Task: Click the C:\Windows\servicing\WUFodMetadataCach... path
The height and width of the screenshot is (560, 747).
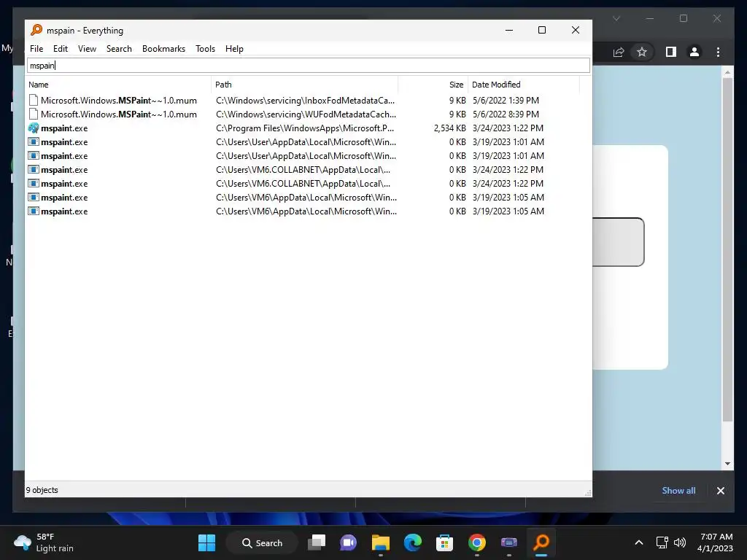Action: pos(306,114)
